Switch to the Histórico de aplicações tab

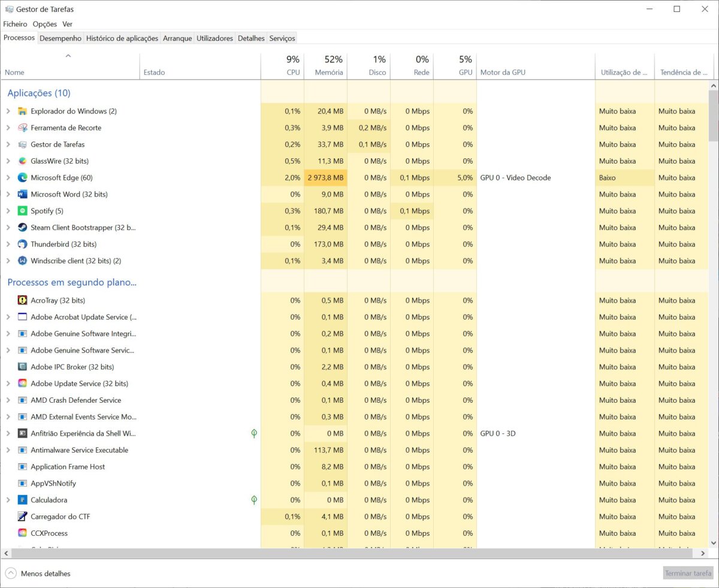pos(122,38)
